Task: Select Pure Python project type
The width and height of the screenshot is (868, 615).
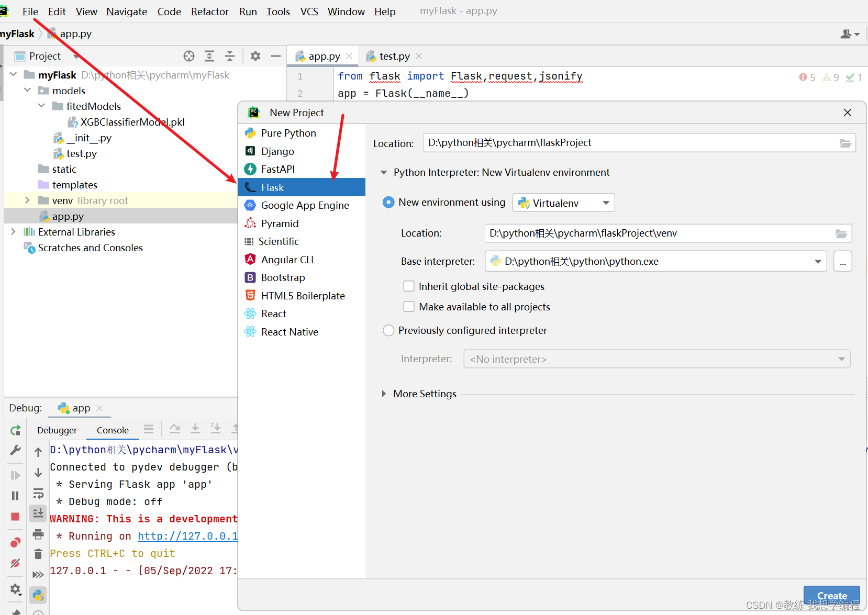Action: (302, 133)
